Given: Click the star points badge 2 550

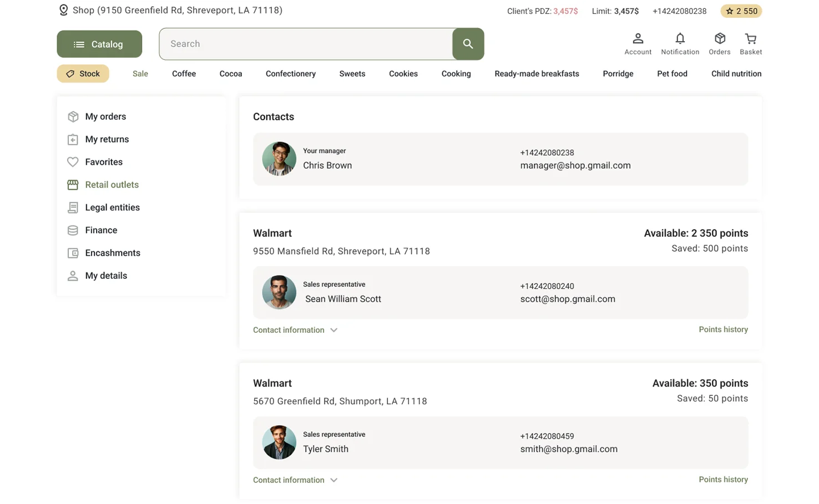Looking at the screenshot, I should tap(741, 11).
